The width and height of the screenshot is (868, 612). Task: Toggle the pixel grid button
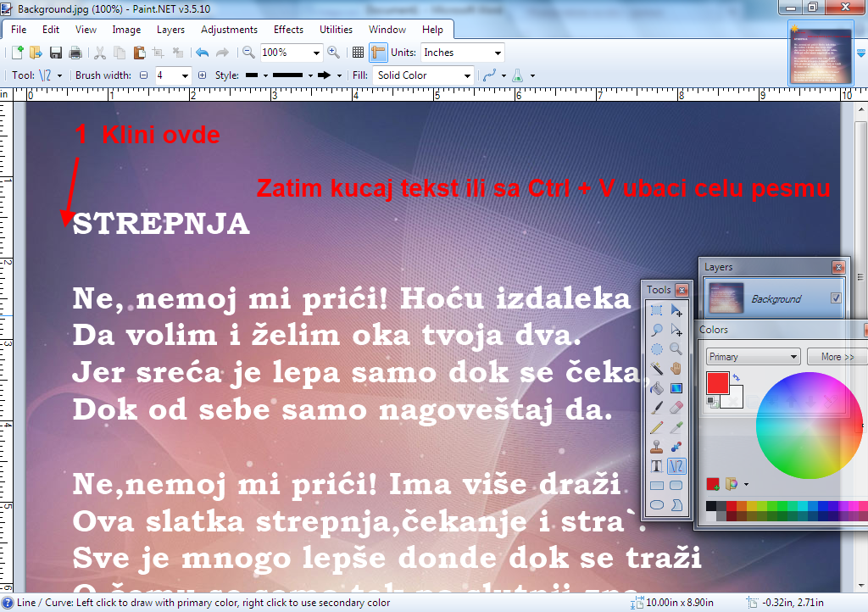point(359,53)
